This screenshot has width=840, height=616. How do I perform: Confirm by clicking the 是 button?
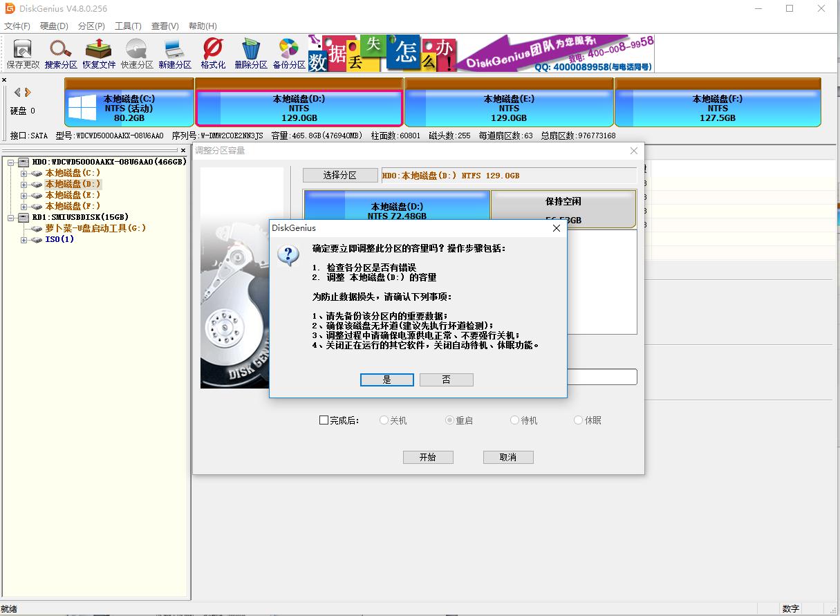click(x=386, y=380)
